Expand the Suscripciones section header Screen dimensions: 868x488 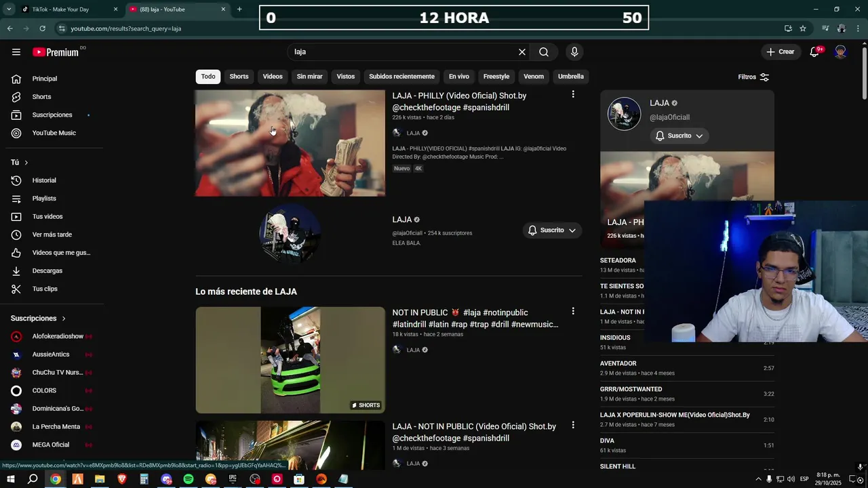pyautogui.click(x=38, y=319)
